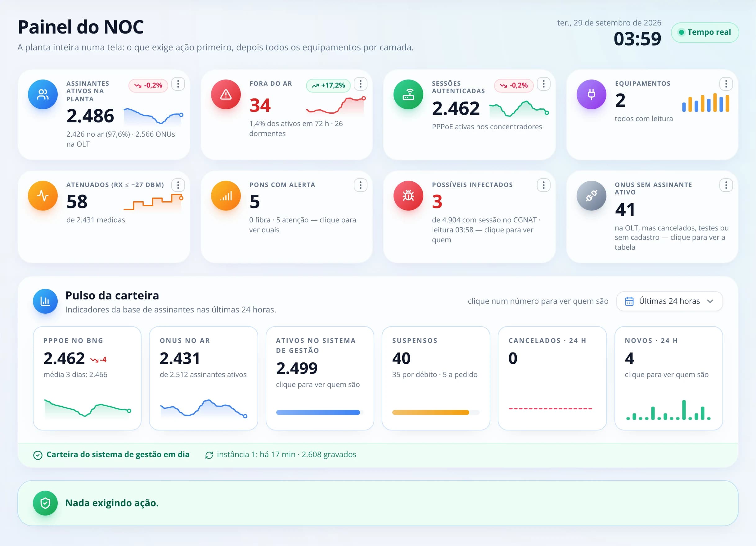Toggle the Tempo real live indicator
756x546 pixels.
705,32
